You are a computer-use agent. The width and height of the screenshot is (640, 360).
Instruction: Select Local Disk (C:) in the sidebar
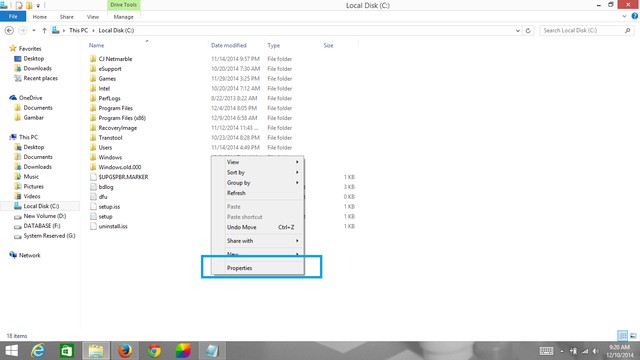[41, 206]
